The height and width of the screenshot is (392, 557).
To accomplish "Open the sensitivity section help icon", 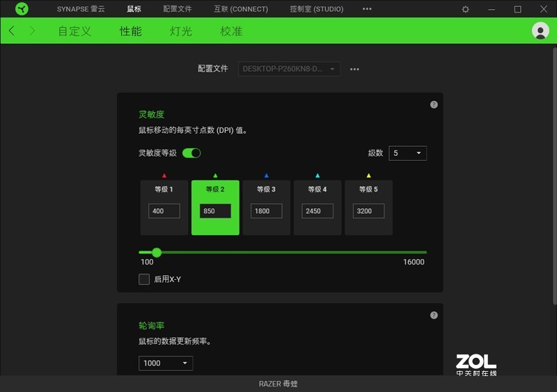I will click(434, 104).
